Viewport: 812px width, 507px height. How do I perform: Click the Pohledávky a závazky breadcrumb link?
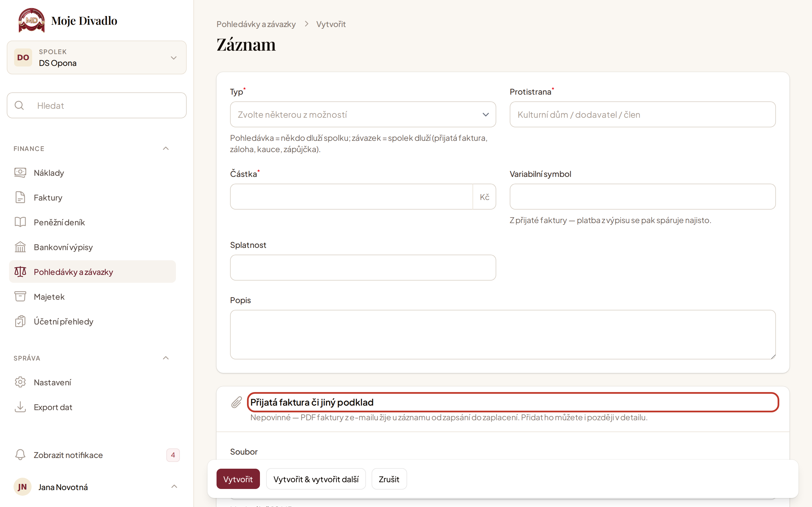click(256, 24)
